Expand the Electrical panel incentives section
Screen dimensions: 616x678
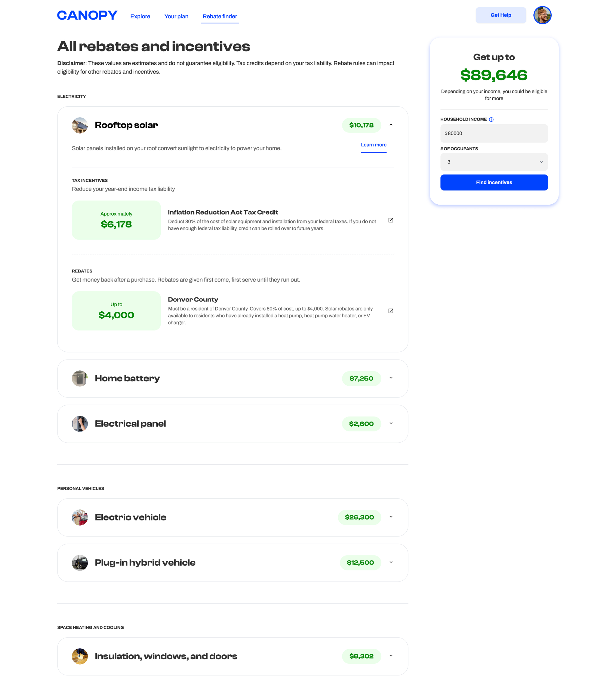pyautogui.click(x=391, y=423)
